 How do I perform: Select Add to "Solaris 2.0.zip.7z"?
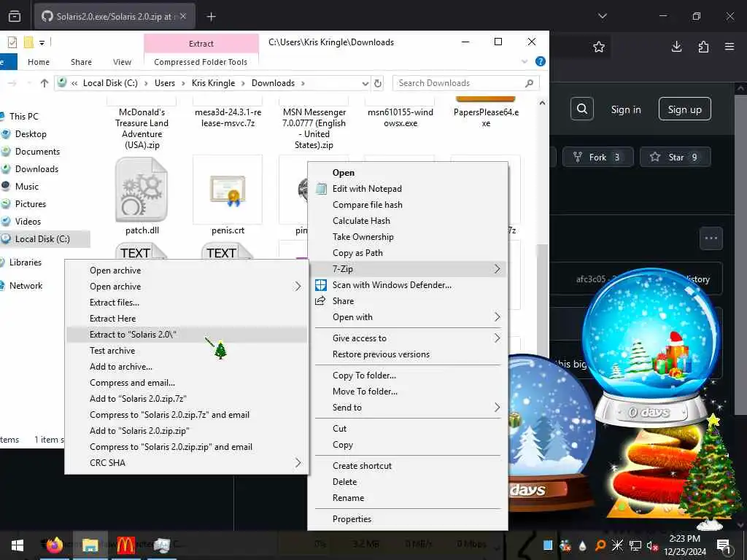tap(186, 399)
